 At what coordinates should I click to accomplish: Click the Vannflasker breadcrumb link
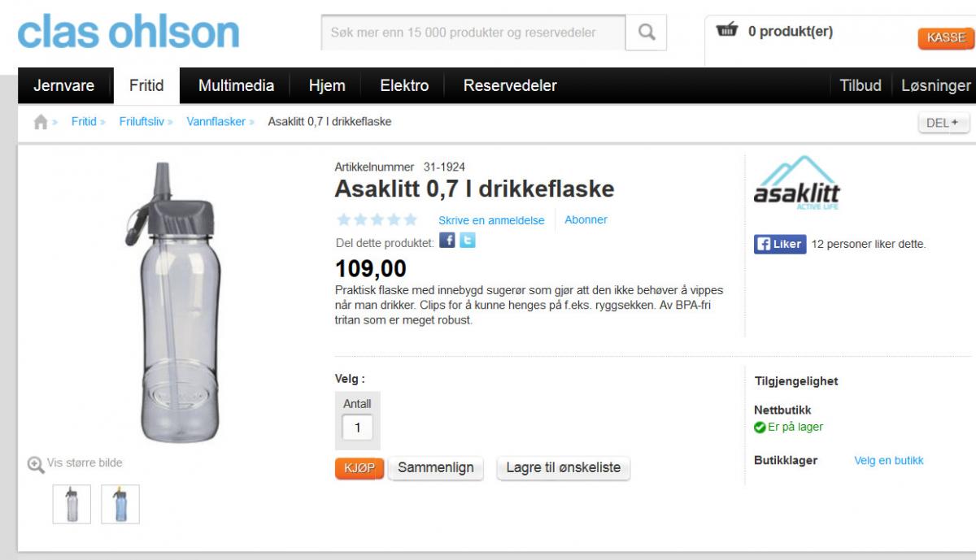pyautogui.click(x=216, y=122)
